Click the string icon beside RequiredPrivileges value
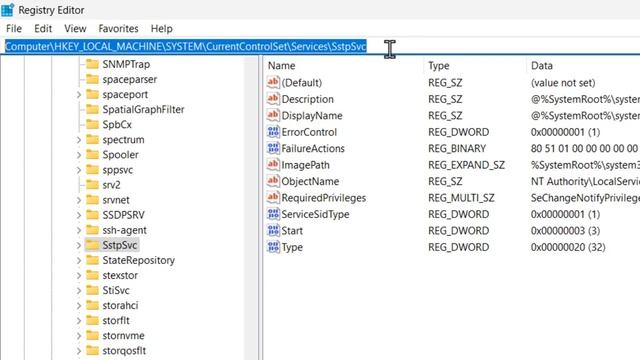Screen dimensions: 640x360 pyautogui.click(x=273, y=198)
